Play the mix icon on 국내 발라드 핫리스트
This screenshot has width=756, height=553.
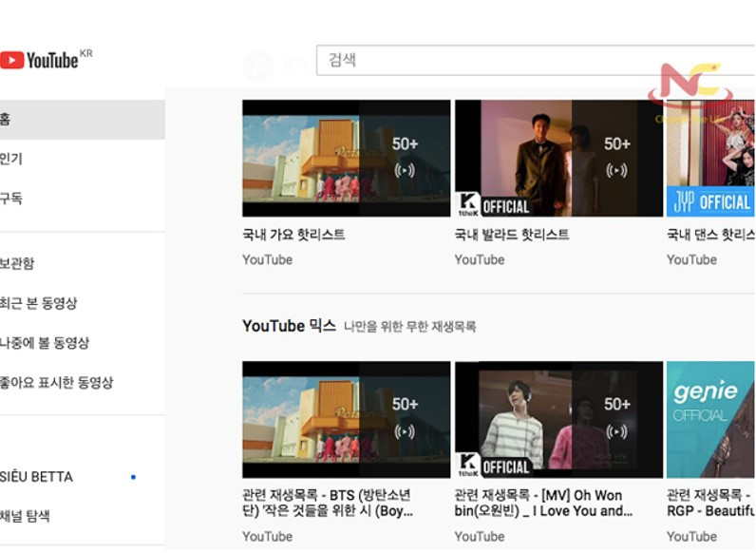tap(616, 170)
